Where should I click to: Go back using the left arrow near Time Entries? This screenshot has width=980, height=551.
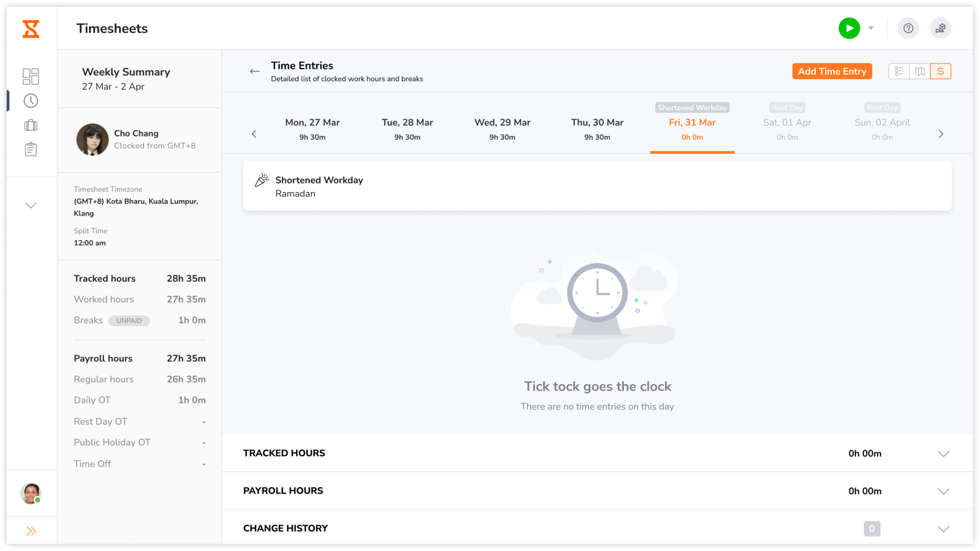(x=255, y=71)
